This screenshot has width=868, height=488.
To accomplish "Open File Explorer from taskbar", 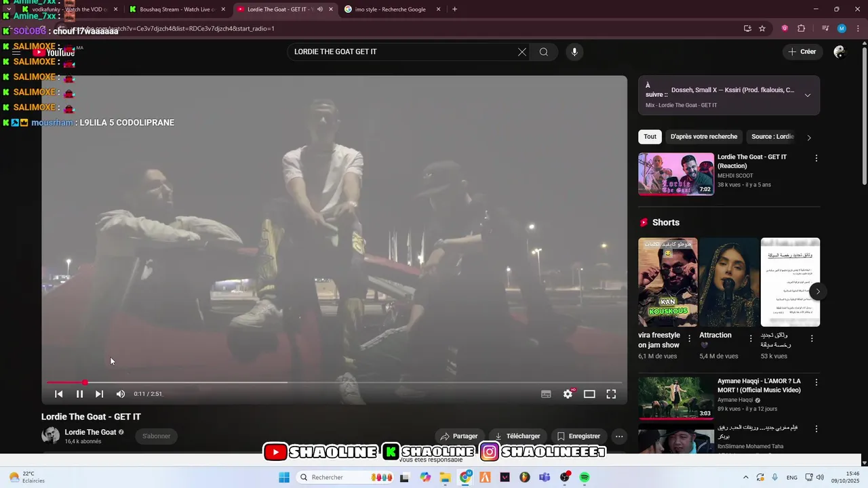I will (x=445, y=477).
